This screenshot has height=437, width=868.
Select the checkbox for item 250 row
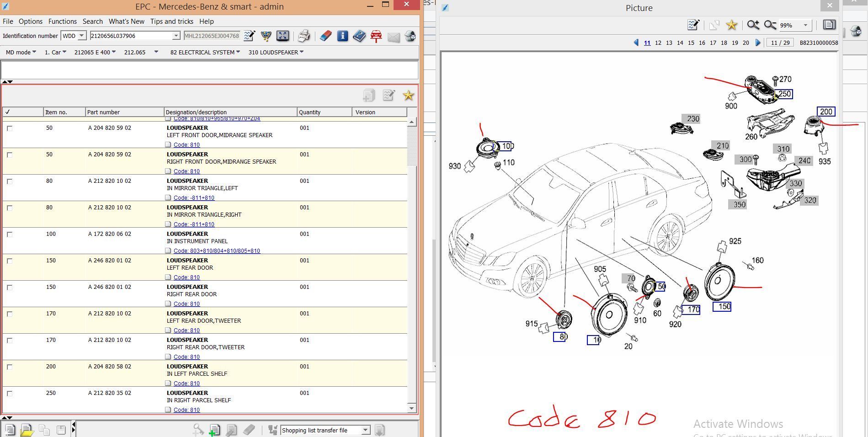(x=10, y=394)
